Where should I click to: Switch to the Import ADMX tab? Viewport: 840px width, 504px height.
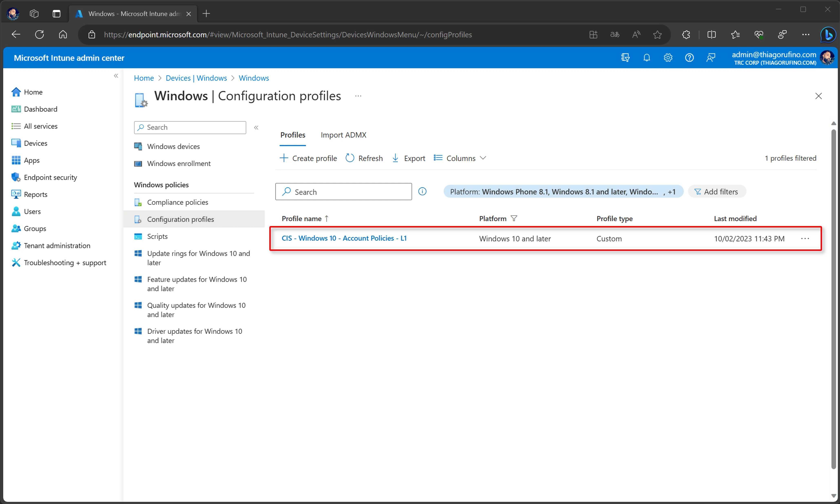click(x=343, y=135)
